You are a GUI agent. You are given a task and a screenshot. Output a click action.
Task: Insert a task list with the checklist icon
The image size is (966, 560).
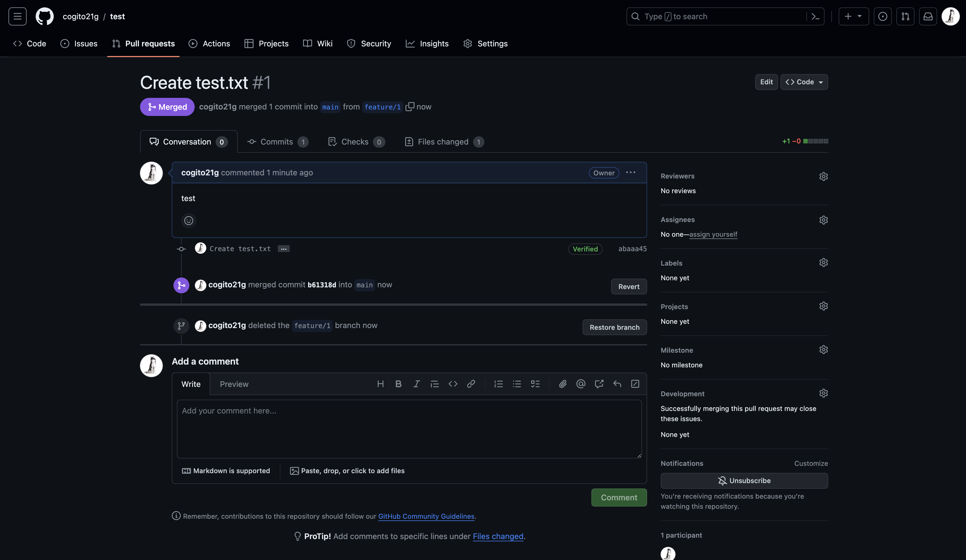[535, 384]
